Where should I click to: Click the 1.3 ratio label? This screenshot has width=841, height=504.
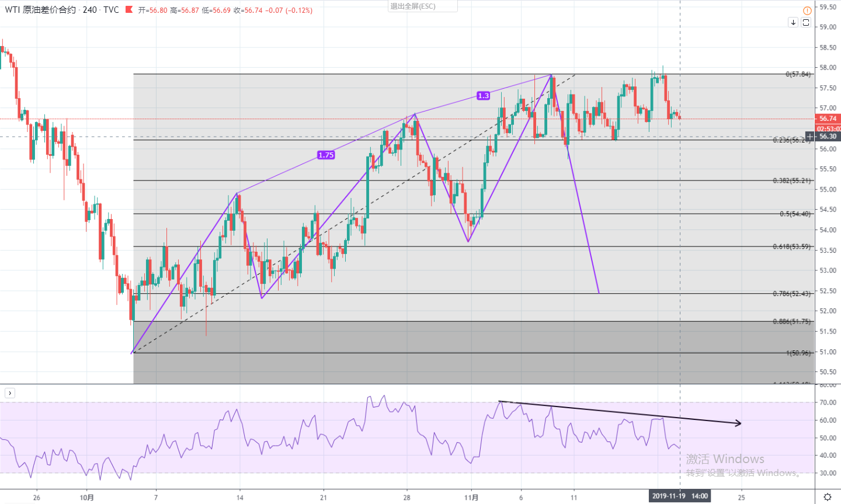(x=483, y=96)
